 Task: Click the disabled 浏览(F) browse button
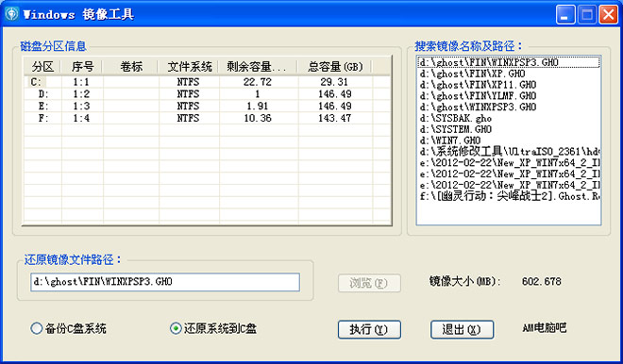pyautogui.click(x=369, y=283)
